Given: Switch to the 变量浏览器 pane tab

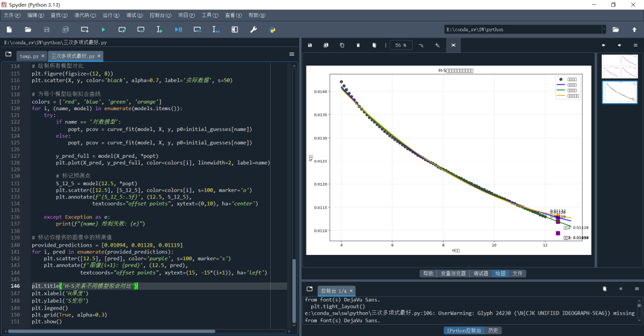Looking at the screenshot, I should point(453,273).
